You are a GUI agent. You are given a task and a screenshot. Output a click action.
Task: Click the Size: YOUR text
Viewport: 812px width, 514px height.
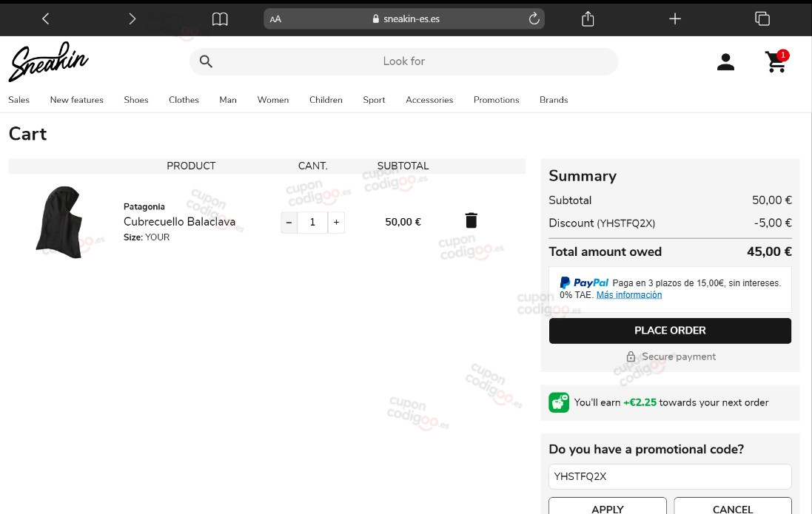[x=147, y=237]
